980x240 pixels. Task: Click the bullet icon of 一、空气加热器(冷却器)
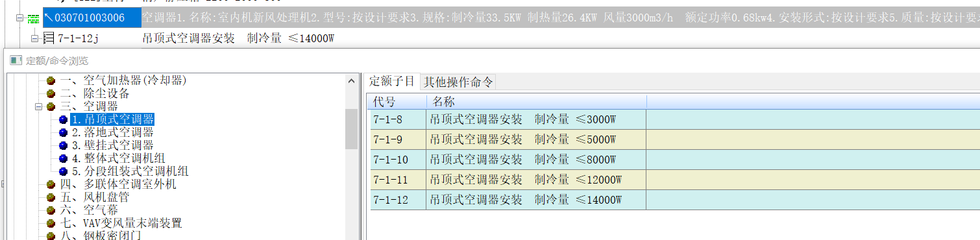point(51,81)
